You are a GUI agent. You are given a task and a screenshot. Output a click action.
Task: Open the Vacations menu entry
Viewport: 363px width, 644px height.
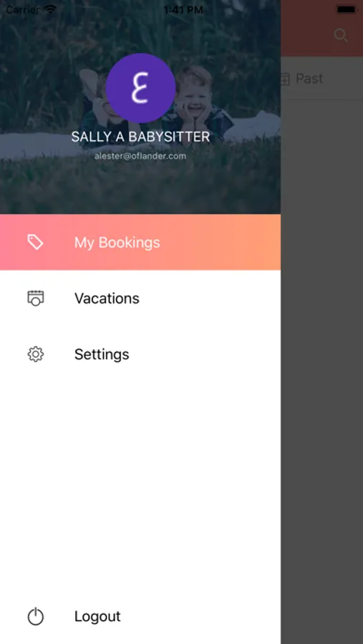tap(140, 298)
